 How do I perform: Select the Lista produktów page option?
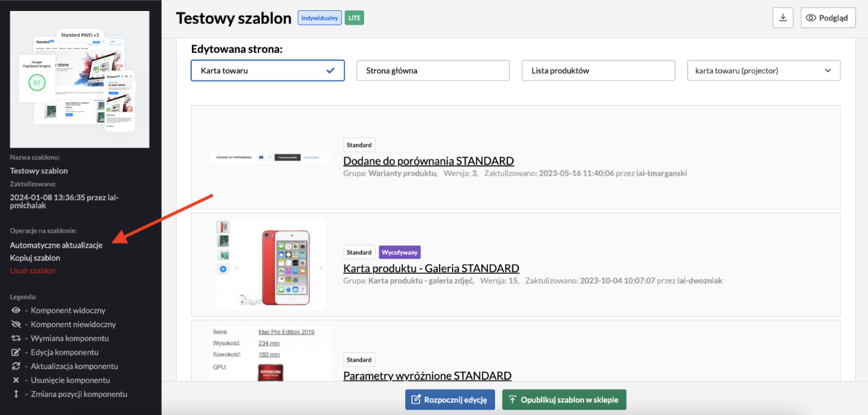(x=598, y=71)
